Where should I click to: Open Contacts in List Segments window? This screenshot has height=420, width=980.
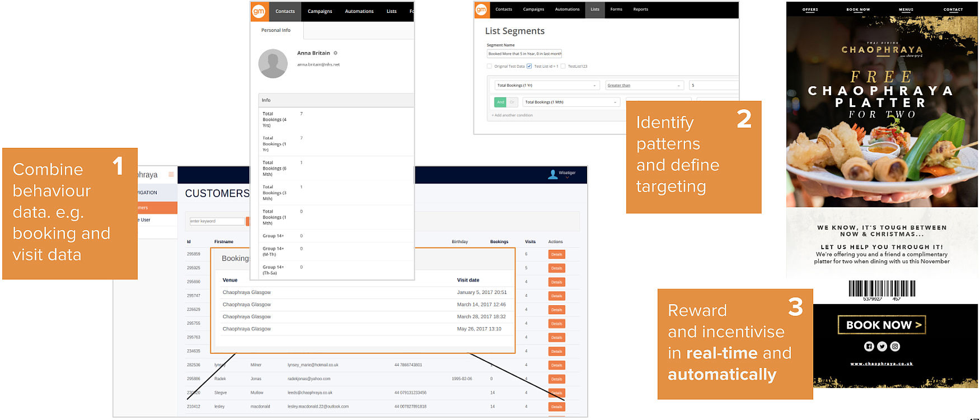click(504, 10)
